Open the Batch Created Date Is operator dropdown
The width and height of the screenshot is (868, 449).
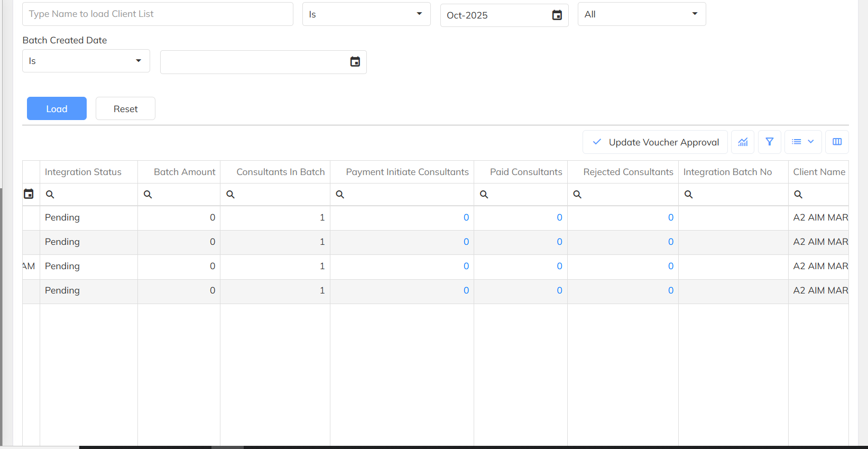click(86, 61)
